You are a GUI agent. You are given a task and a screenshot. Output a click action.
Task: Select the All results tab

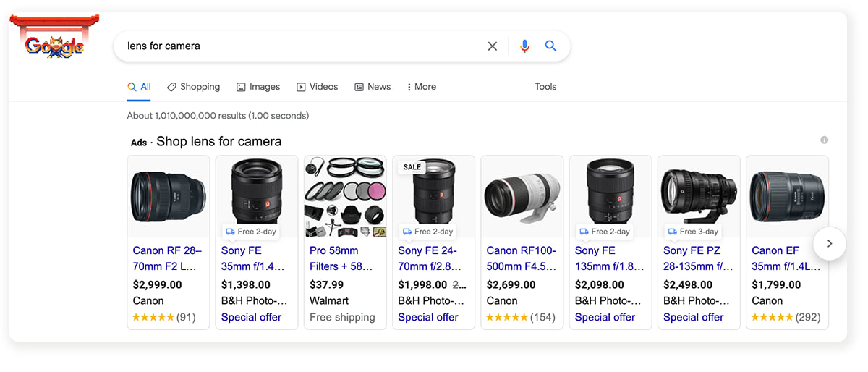pyautogui.click(x=139, y=87)
